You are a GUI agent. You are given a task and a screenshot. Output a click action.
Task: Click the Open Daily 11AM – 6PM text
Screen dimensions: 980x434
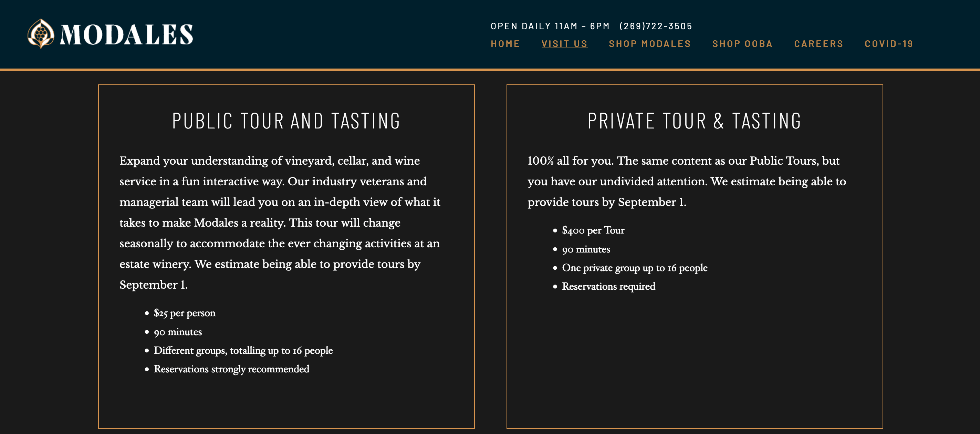pyautogui.click(x=550, y=26)
